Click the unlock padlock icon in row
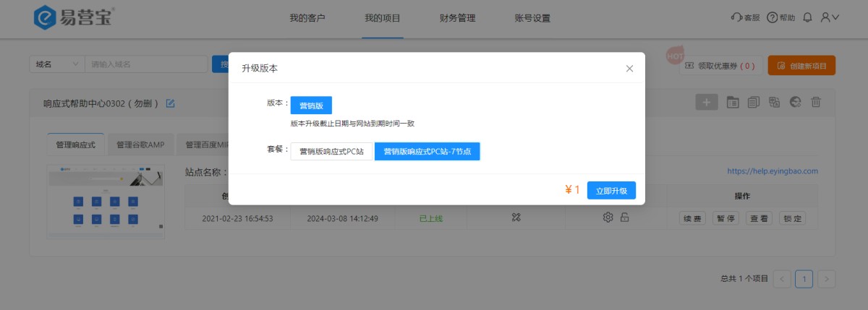This screenshot has height=310, width=868. coord(624,217)
